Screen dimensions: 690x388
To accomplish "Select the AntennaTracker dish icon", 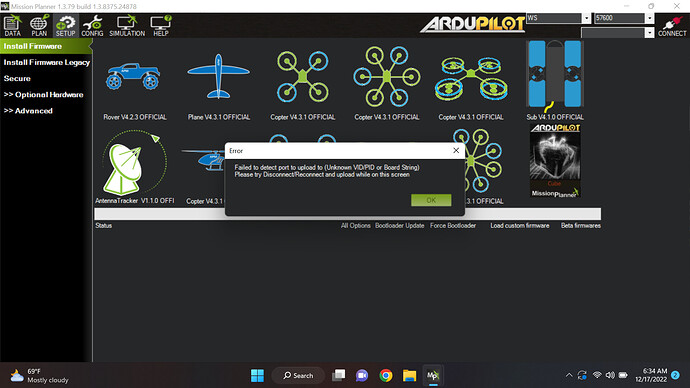I will [134, 162].
